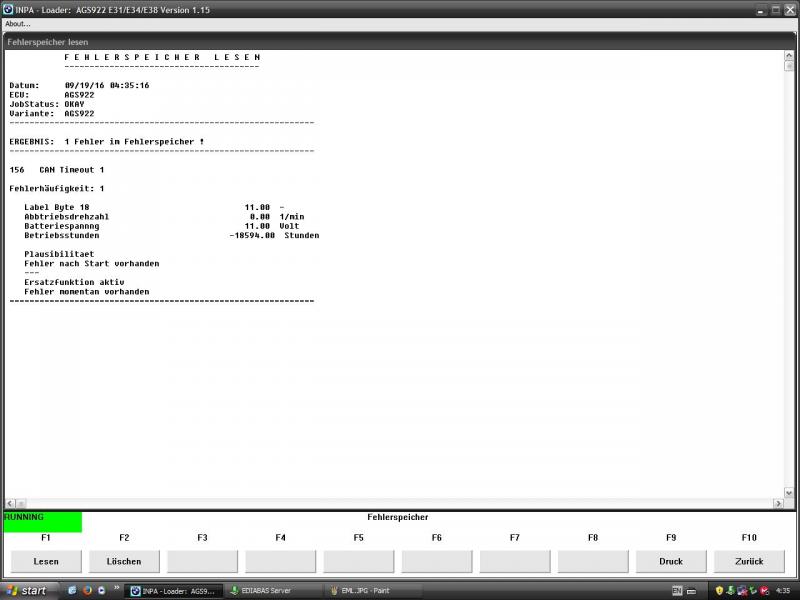Click the system clock showing 4:35
The height and width of the screenshot is (600, 800).
(782, 590)
